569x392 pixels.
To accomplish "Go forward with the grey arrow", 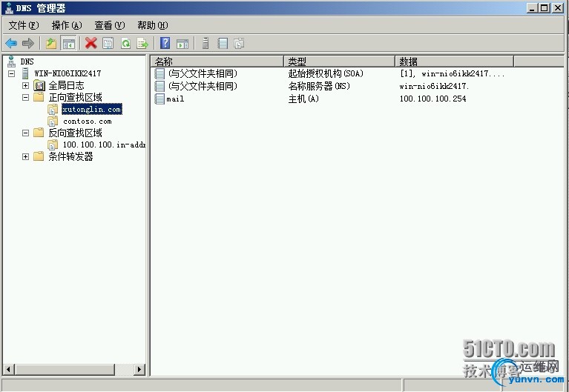I will 28,44.
